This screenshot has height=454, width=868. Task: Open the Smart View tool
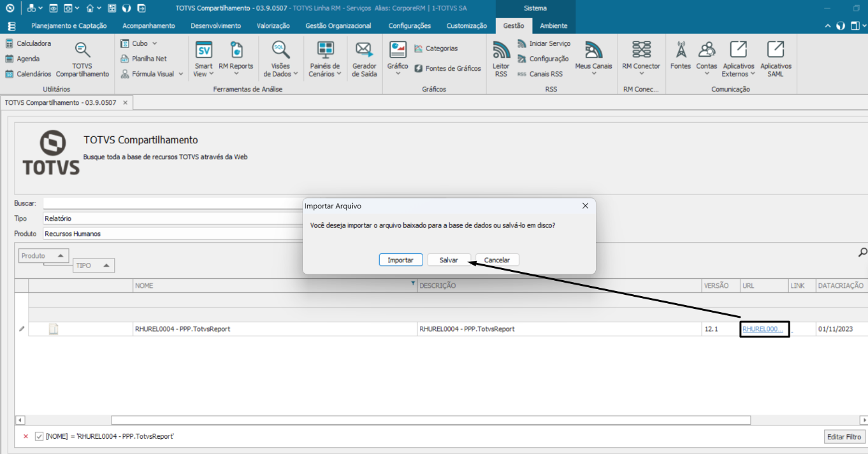(x=204, y=60)
